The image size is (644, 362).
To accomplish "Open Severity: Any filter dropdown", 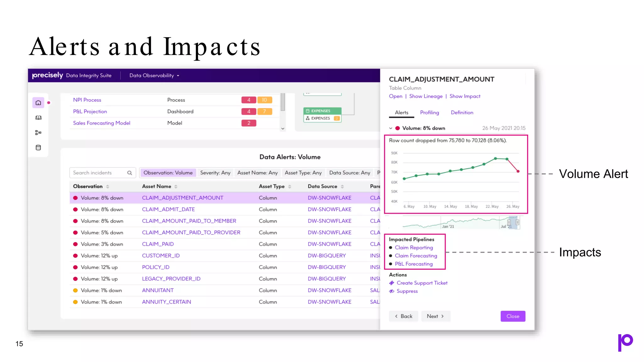I will tap(215, 173).
